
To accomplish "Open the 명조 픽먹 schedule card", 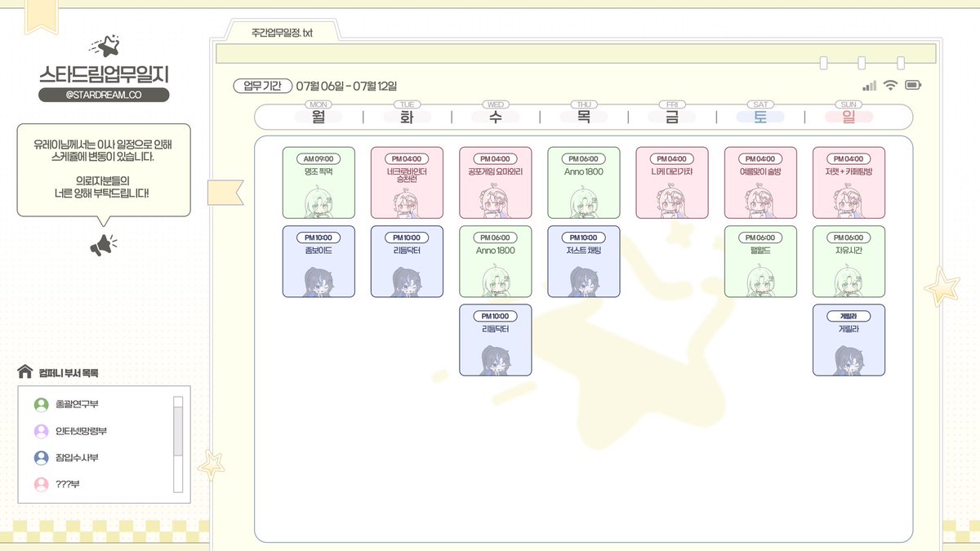I will (318, 183).
